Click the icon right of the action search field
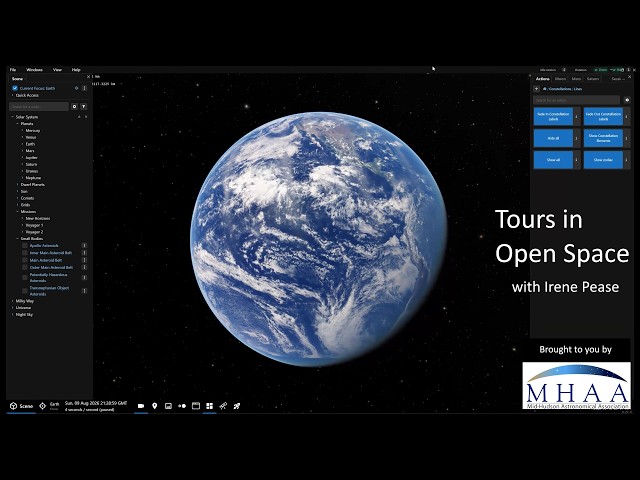Screen dimensions: 640x480 coord(627,100)
